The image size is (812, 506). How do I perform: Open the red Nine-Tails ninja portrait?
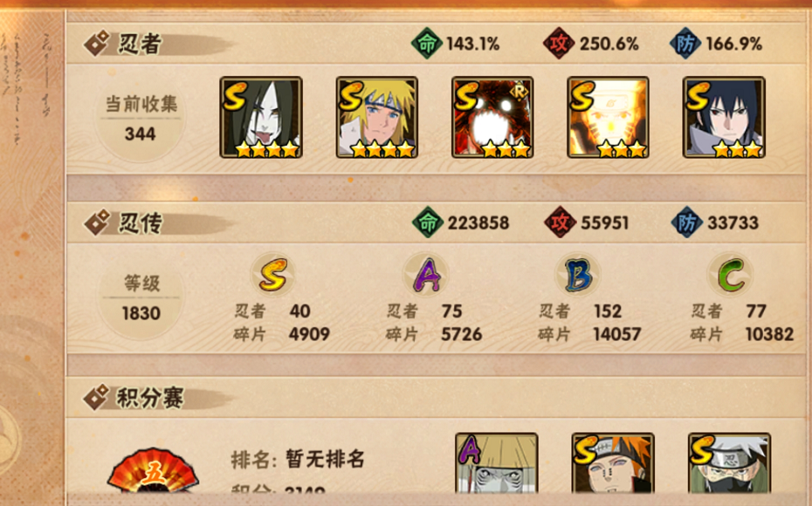coord(492,118)
